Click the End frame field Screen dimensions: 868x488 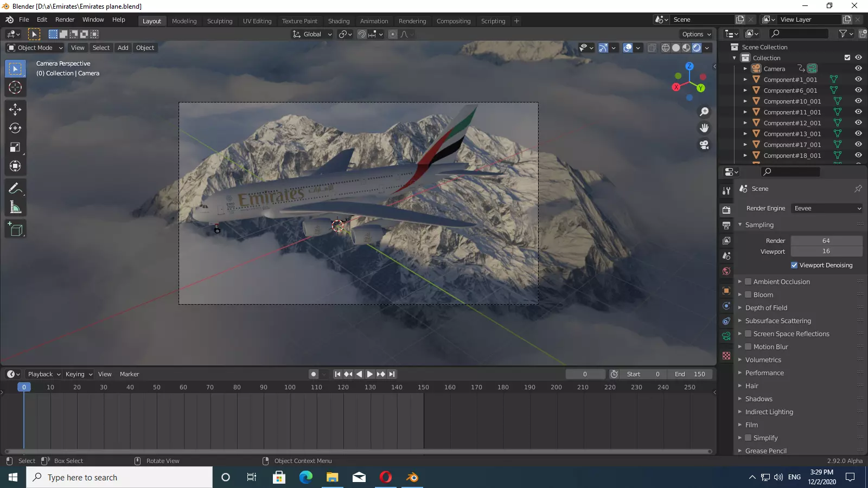point(690,374)
